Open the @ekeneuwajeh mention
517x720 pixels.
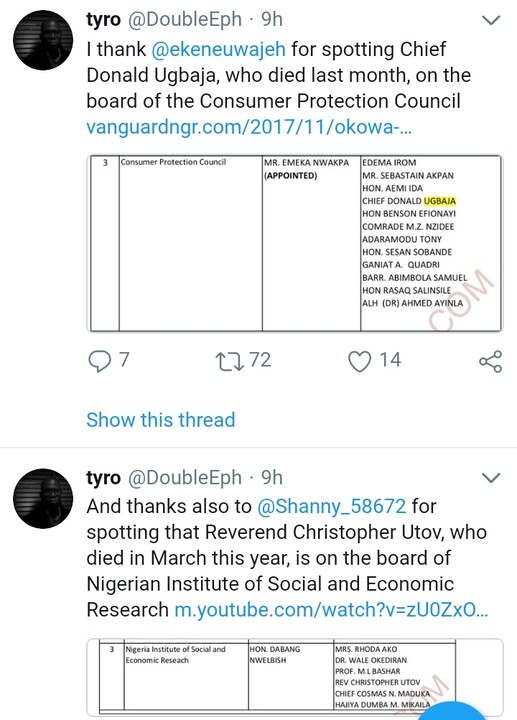click(x=219, y=50)
